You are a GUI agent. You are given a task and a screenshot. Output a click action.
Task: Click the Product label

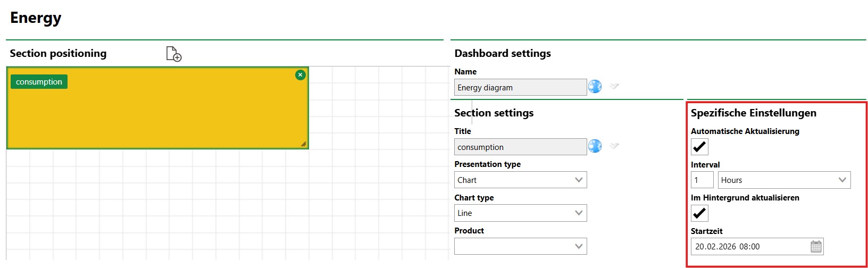[469, 231]
